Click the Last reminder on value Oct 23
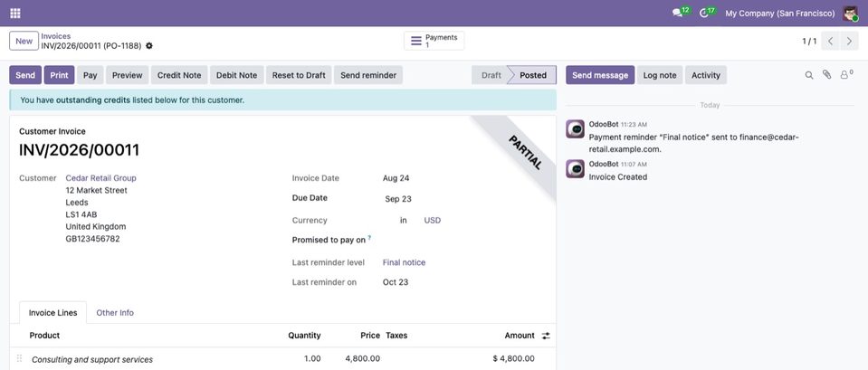 [396, 282]
